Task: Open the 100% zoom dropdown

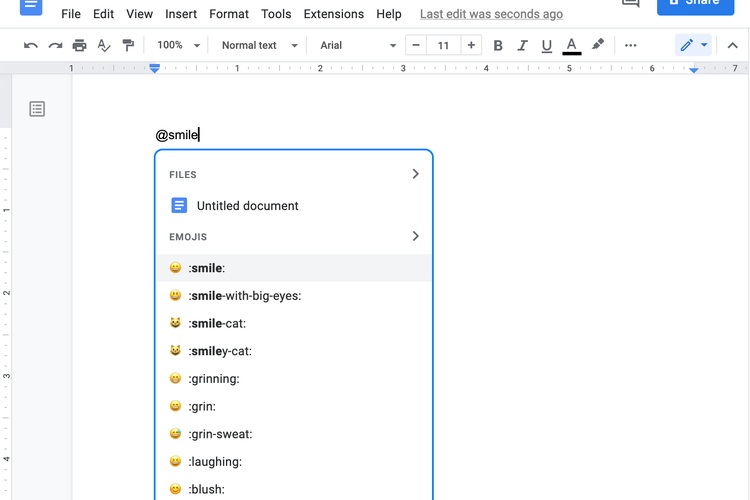Action: click(x=178, y=45)
